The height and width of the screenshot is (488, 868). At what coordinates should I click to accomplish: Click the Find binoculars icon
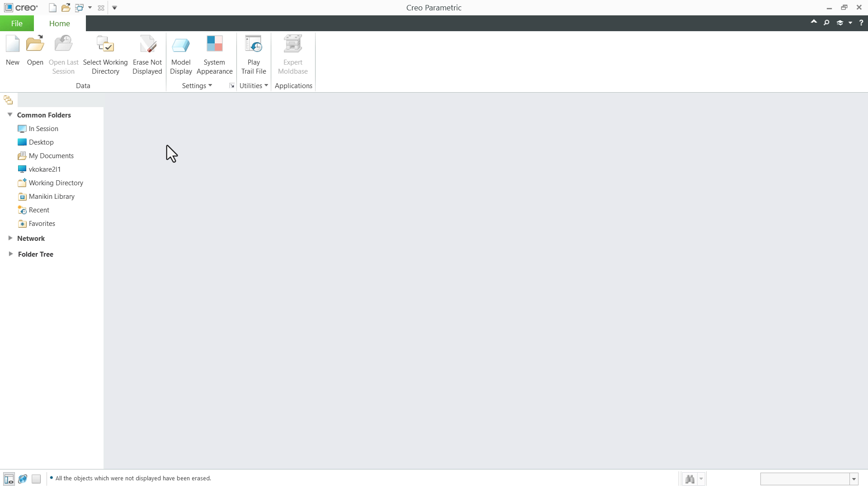pos(690,479)
